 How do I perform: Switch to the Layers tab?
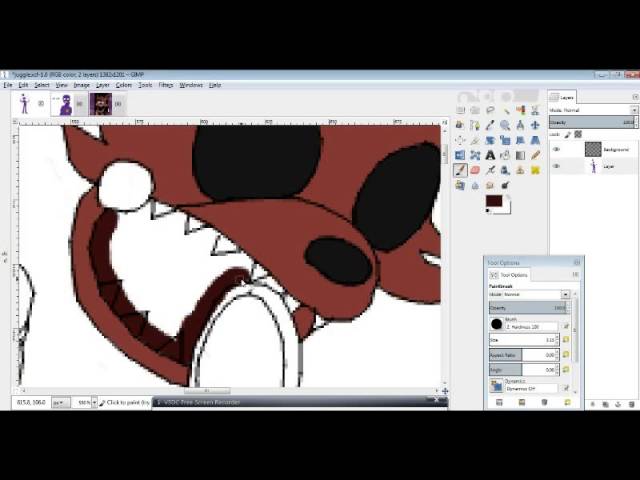pyautogui.click(x=562, y=97)
